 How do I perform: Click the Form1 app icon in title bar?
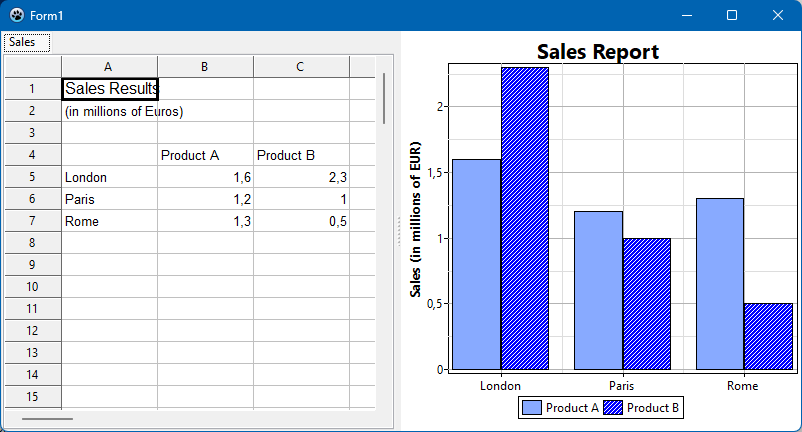[x=16, y=15]
